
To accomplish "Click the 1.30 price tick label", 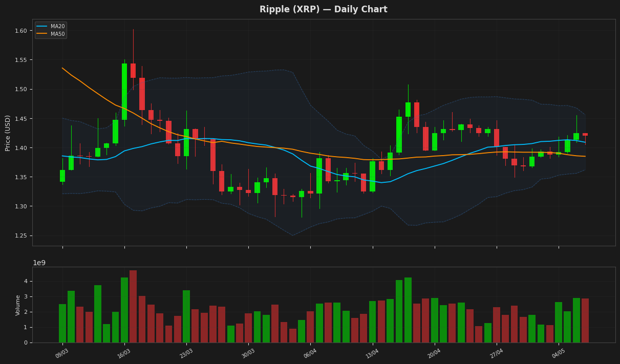I will 20,206.
